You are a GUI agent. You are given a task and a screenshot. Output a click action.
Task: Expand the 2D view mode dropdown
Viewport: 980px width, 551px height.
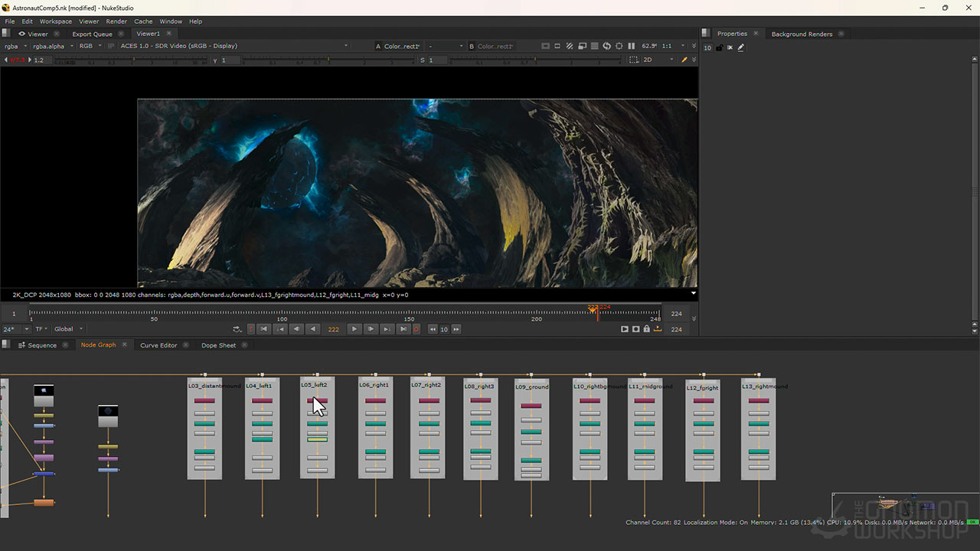pos(658,60)
